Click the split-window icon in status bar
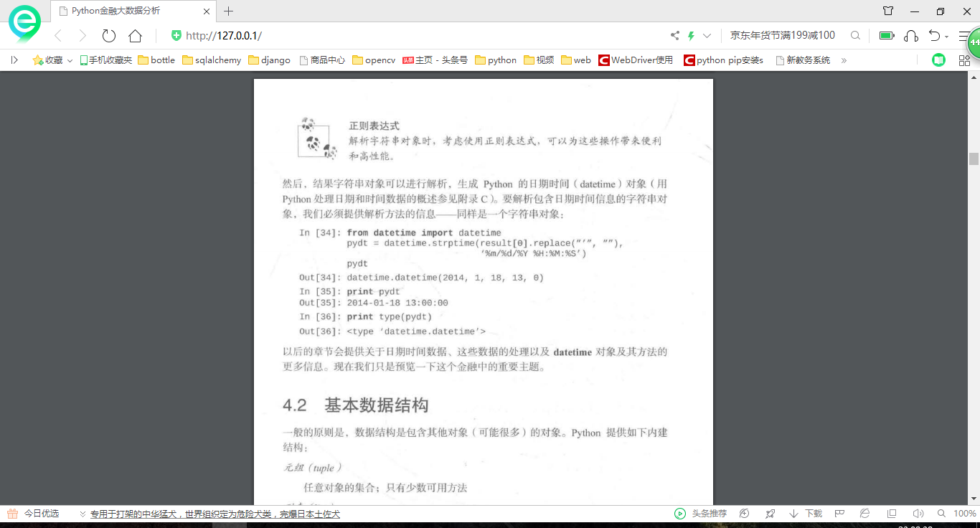This screenshot has width=980, height=528. 892,514
